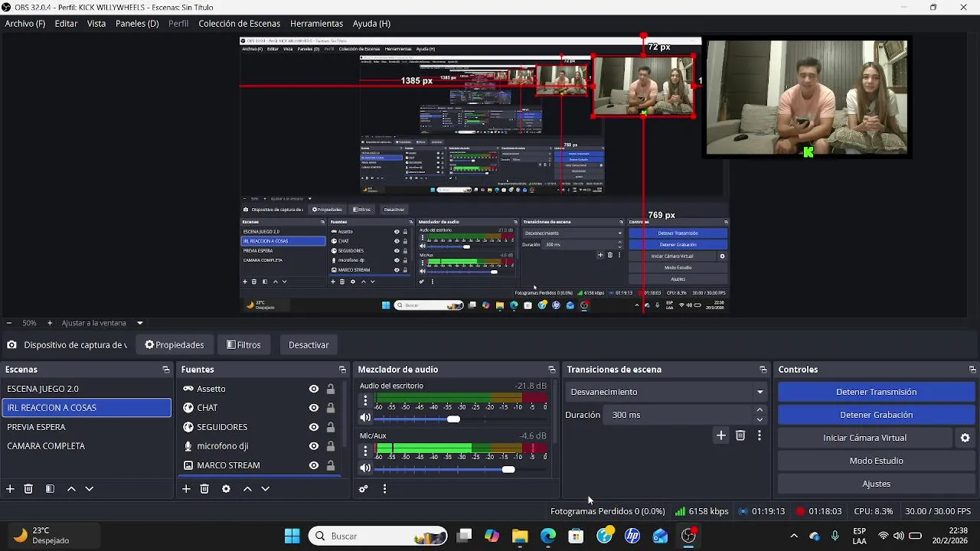The width and height of the screenshot is (980, 551).
Task: Undock the Mezclador de audio panel
Action: click(x=551, y=370)
